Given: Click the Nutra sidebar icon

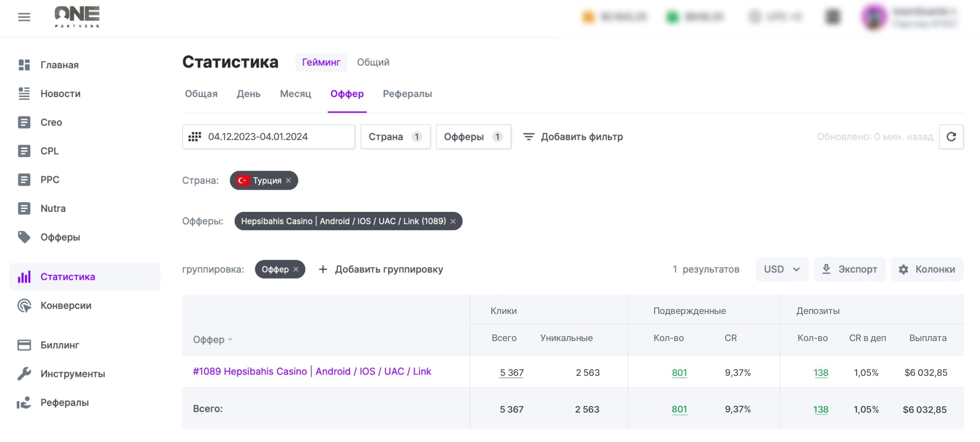Looking at the screenshot, I should coord(24,208).
